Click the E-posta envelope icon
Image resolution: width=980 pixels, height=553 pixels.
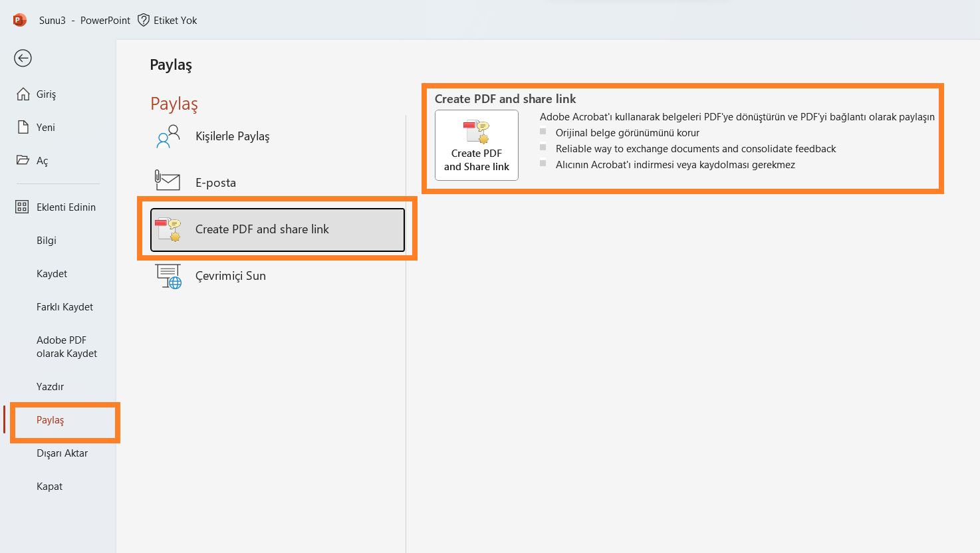(167, 180)
